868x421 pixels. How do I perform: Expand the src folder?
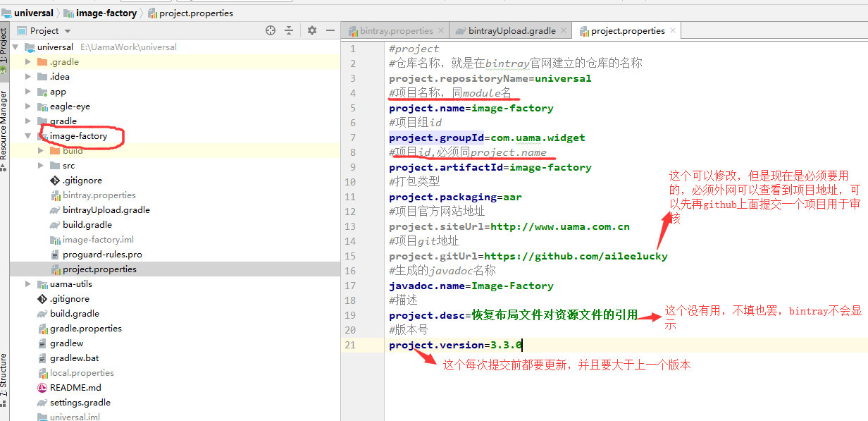click(41, 166)
